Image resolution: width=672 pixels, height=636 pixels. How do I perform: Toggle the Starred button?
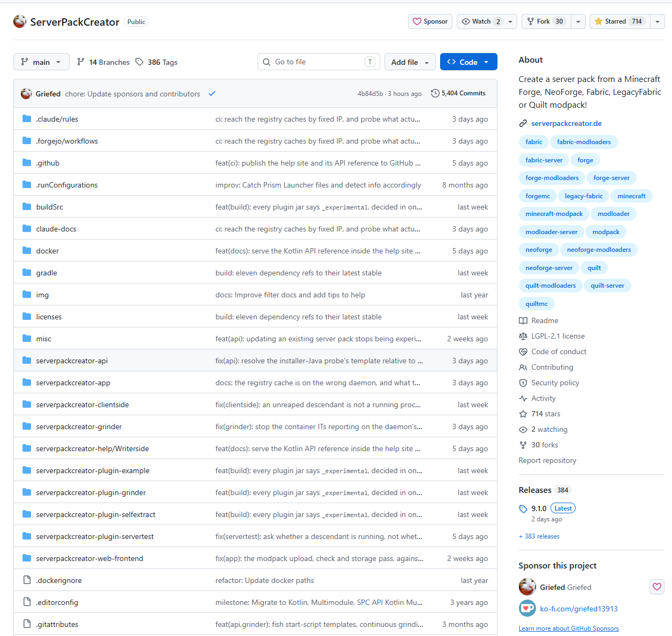tap(620, 21)
